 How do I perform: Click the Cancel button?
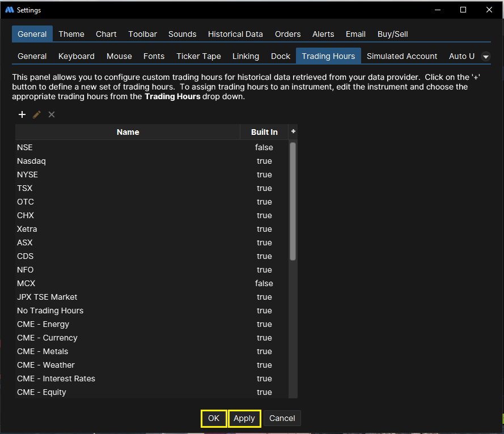[282, 418]
